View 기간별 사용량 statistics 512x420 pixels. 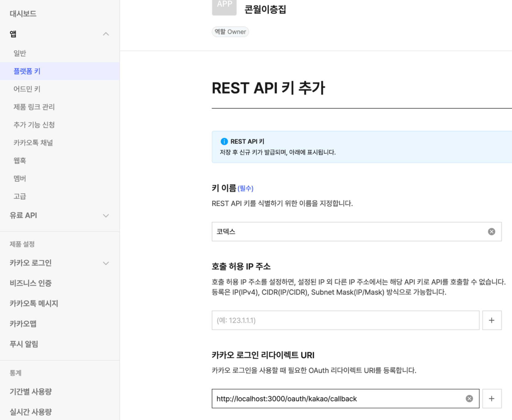tap(30, 391)
